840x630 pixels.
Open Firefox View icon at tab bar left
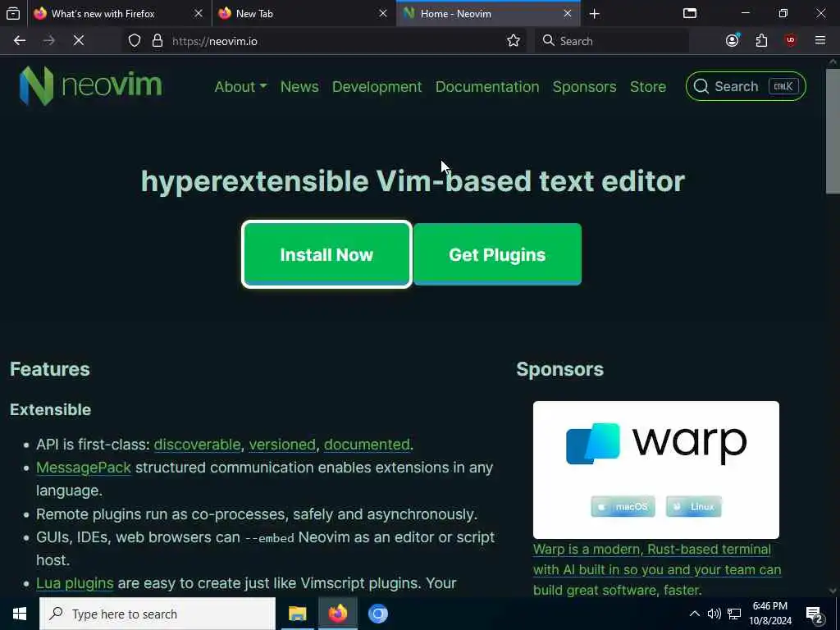pos(13,14)
